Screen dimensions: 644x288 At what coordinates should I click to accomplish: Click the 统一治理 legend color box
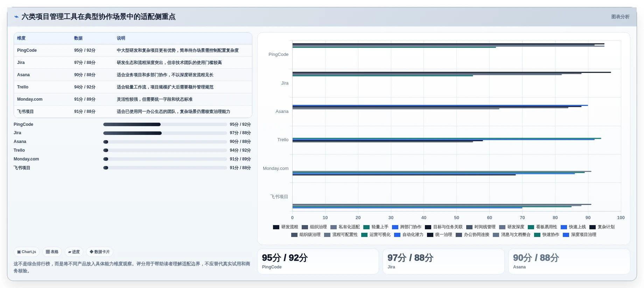430,235
